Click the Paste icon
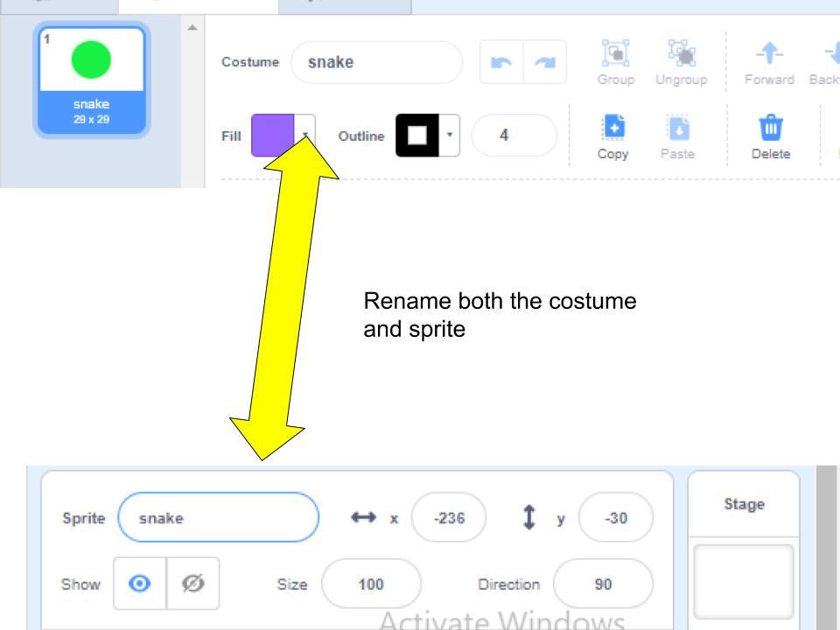 [678, 127]
